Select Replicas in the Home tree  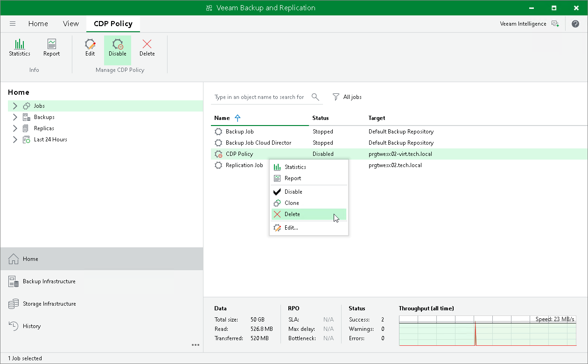[x=44, y=128]
